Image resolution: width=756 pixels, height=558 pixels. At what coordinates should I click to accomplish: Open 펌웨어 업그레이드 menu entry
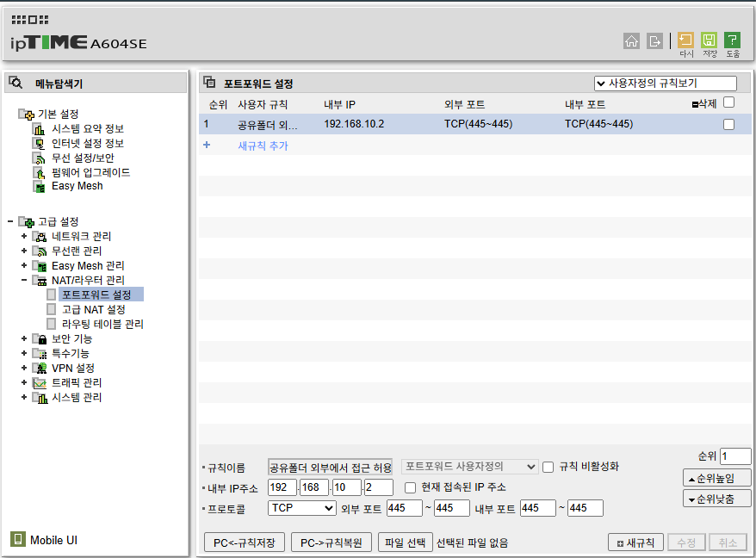[90, 172]
